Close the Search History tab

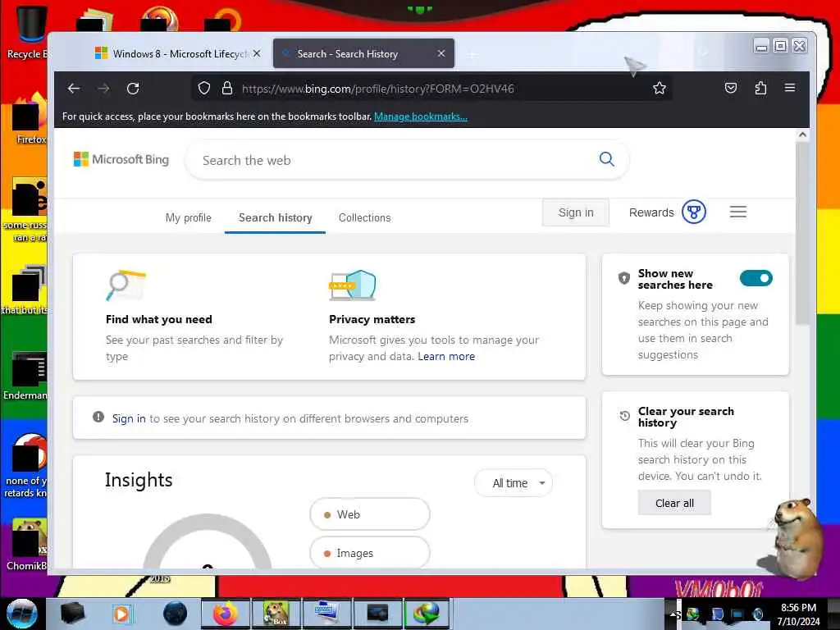441,53
